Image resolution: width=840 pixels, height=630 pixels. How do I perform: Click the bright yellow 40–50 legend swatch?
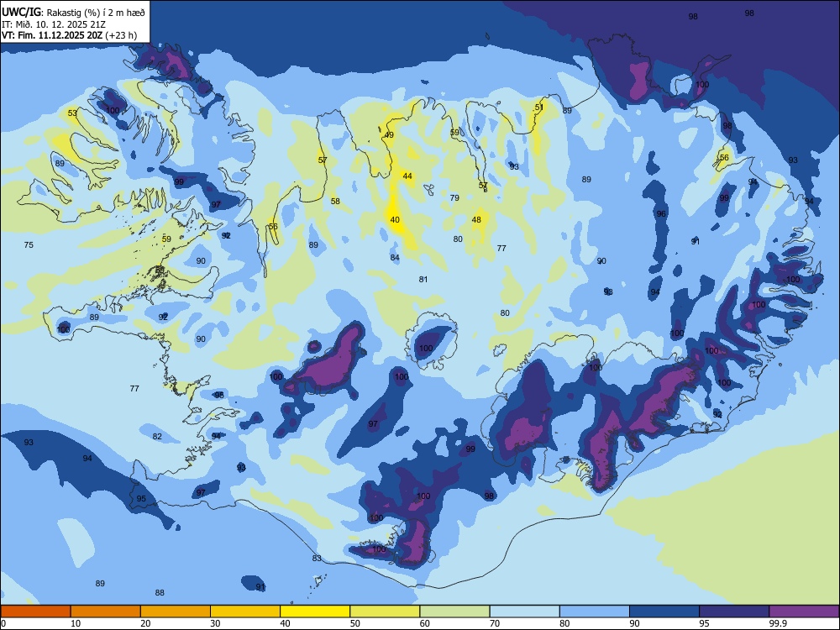[315, 612]
